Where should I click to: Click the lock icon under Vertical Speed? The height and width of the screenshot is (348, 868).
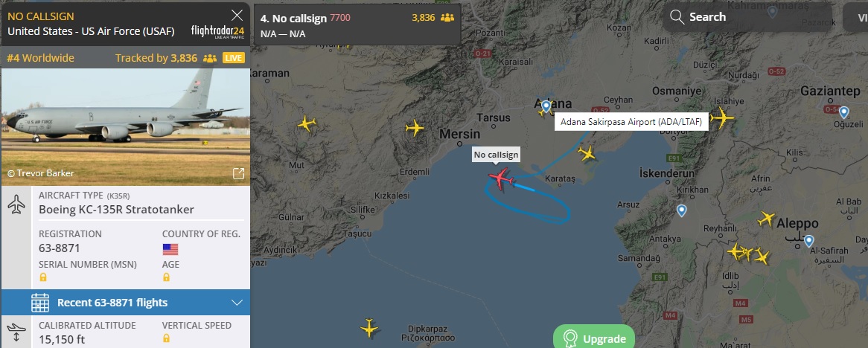[x=166, y=338]
